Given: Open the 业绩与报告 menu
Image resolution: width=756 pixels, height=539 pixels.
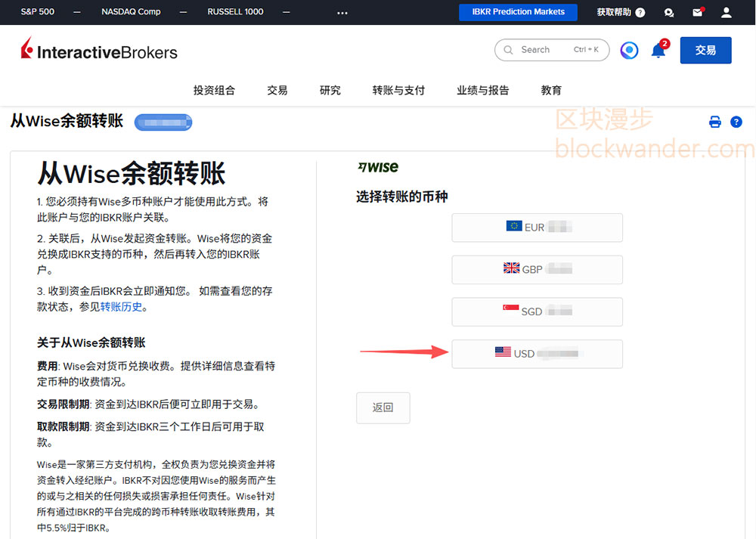Looking at the screenshot, I should tap(482, 90).
